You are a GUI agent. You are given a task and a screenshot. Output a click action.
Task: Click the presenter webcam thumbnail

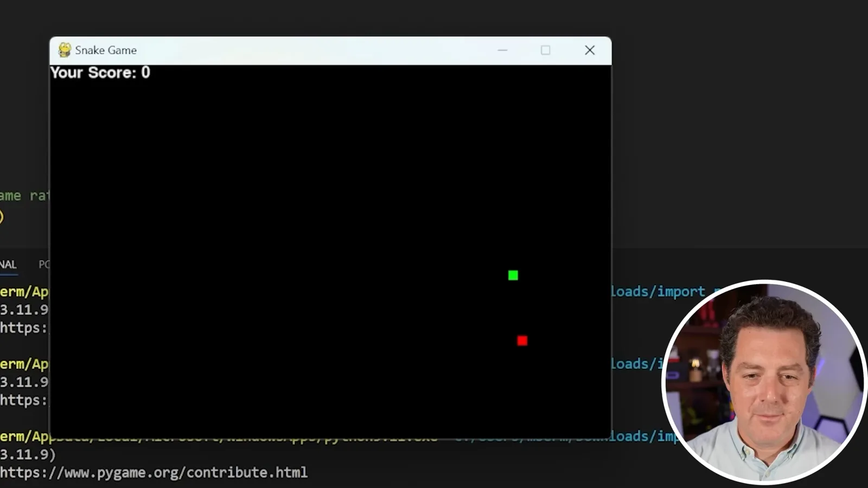pyautogui.click(x=764, y=382)
